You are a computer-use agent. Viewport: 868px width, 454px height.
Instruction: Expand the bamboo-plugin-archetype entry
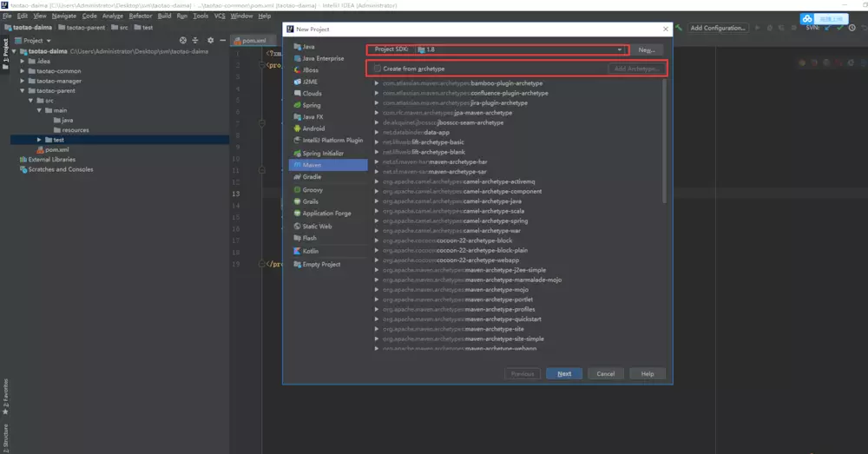point(377,83)
